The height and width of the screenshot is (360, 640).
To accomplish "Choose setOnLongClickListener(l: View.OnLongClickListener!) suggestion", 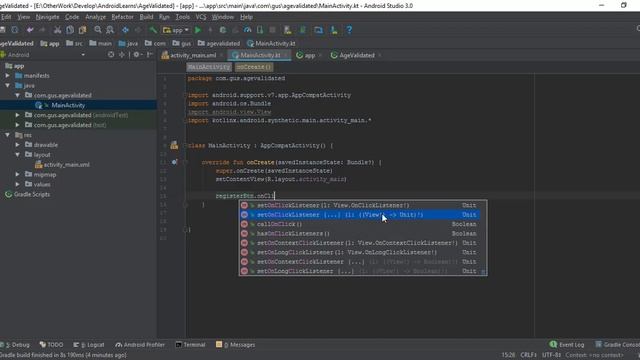I will click(x=359, y=252).
